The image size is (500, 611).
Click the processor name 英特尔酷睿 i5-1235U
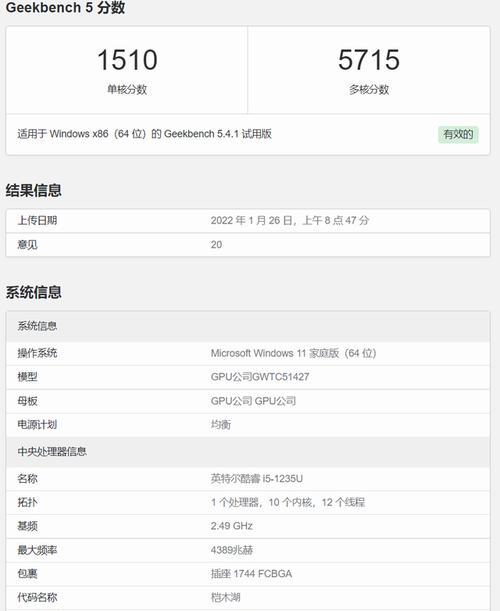tap(257, 479)
